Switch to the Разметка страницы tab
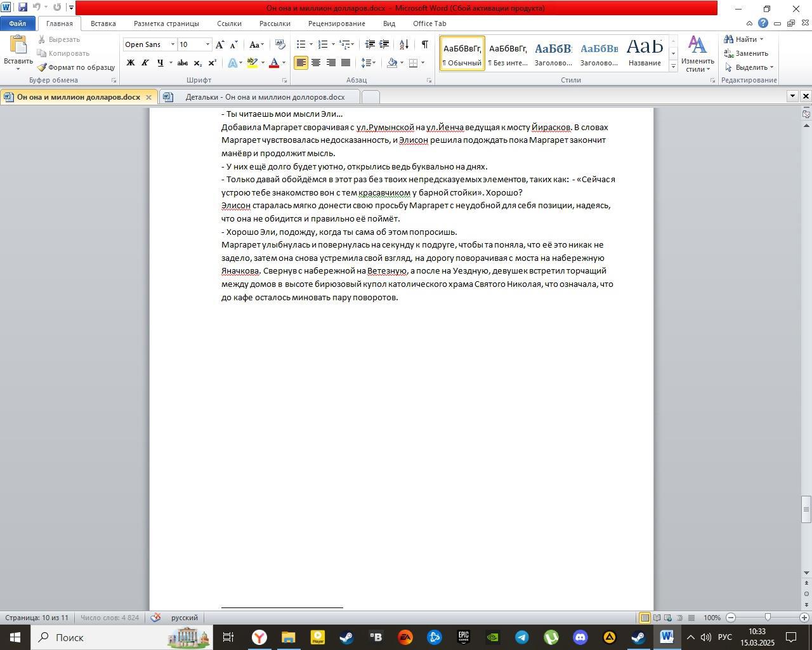The image size is (812, 650). pos(166,23)
